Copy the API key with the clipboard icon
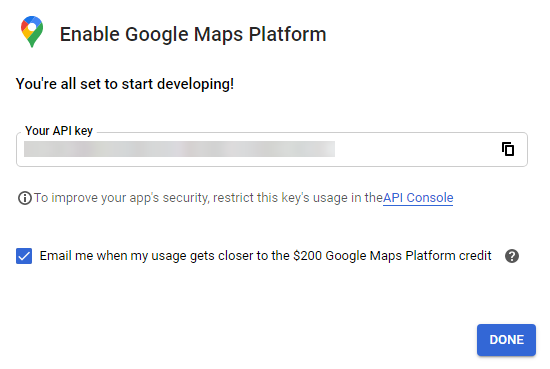Viewport: 550px width, 369px height. pyautogui.click(x=508, y=149)
